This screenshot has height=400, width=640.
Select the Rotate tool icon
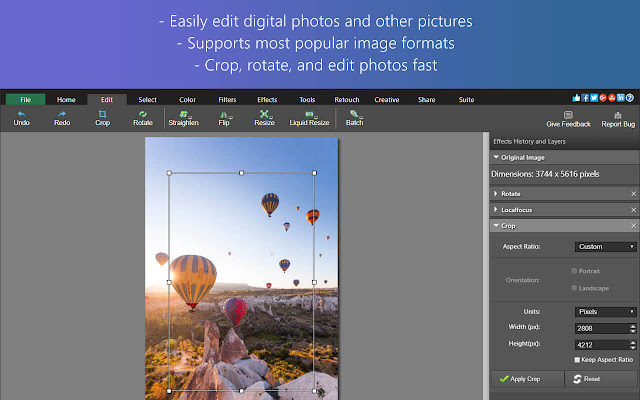[x=143, y=114]
